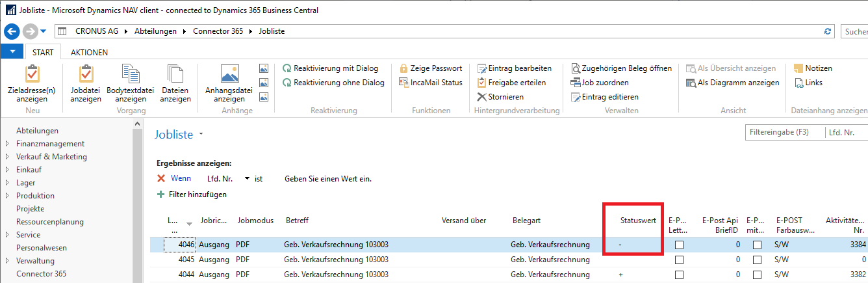The height and width of the screenshot is (283, 868).
Task: Sort by Betreff column header
Action: coord(297,221)
